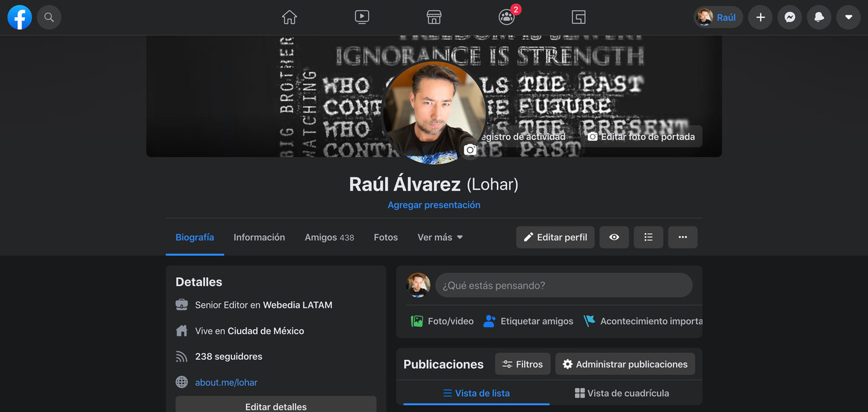Click Acontecimiento importante flag option
Screen dimensions: 868x412
643,321
